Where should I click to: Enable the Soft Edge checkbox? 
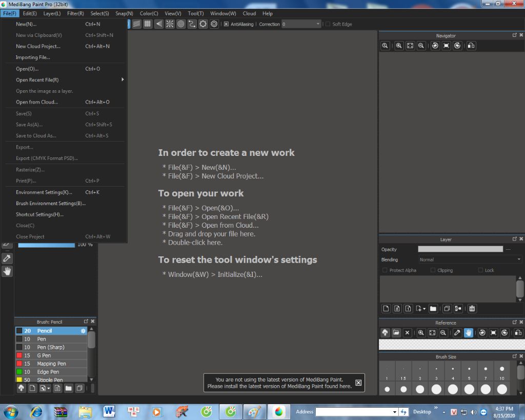click(328, 24)
